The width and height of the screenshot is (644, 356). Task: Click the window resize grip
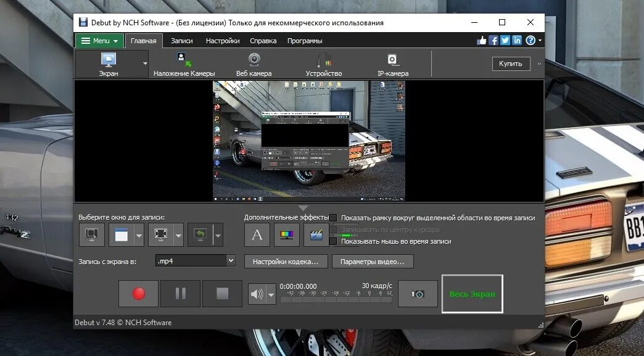point(540,325)
